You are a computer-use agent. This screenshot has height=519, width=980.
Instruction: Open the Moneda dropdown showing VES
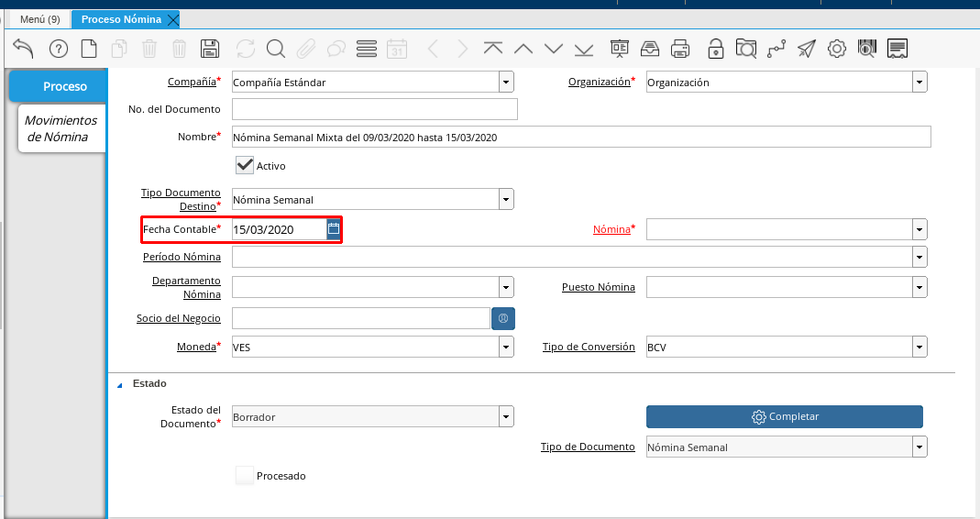506,347
